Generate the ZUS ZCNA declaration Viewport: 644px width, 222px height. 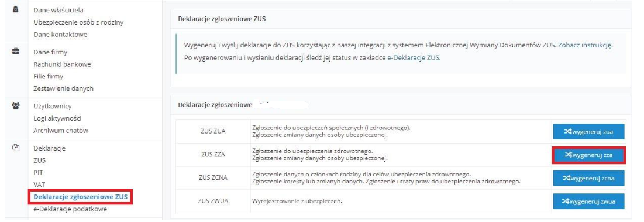tap(588, 178)
